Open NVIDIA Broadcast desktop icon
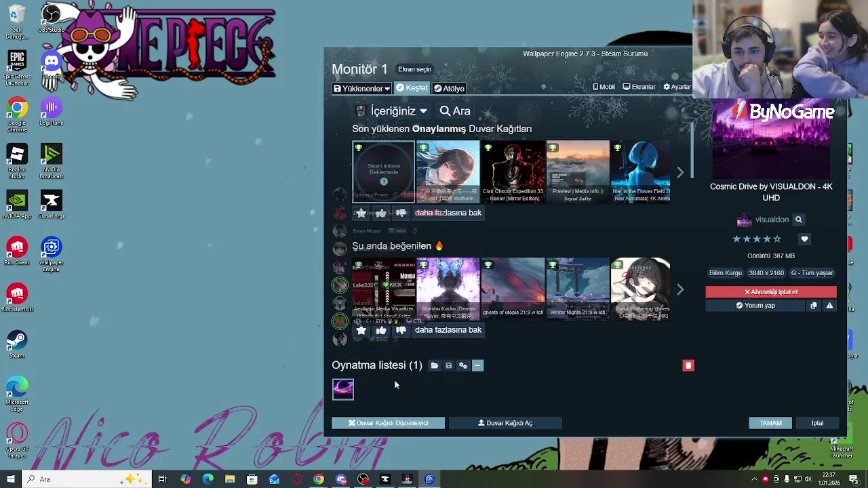Screen dimensions: 868x488 (x=52, y=162)
